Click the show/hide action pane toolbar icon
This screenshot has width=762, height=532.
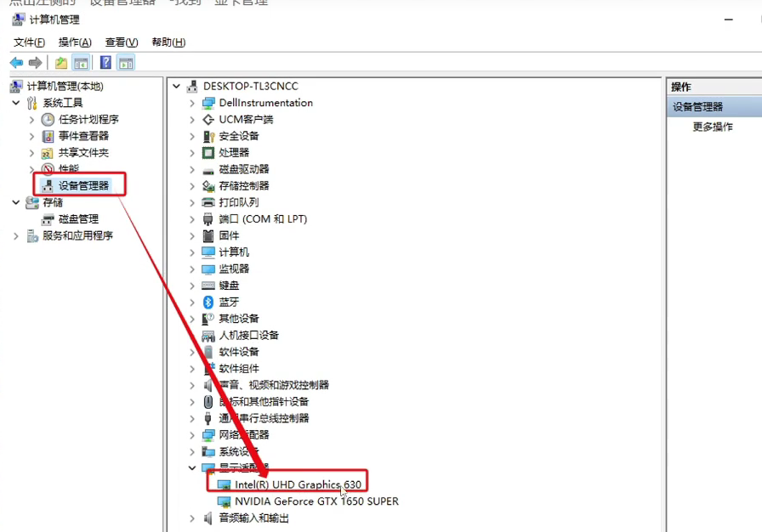(x=126, y=63)
